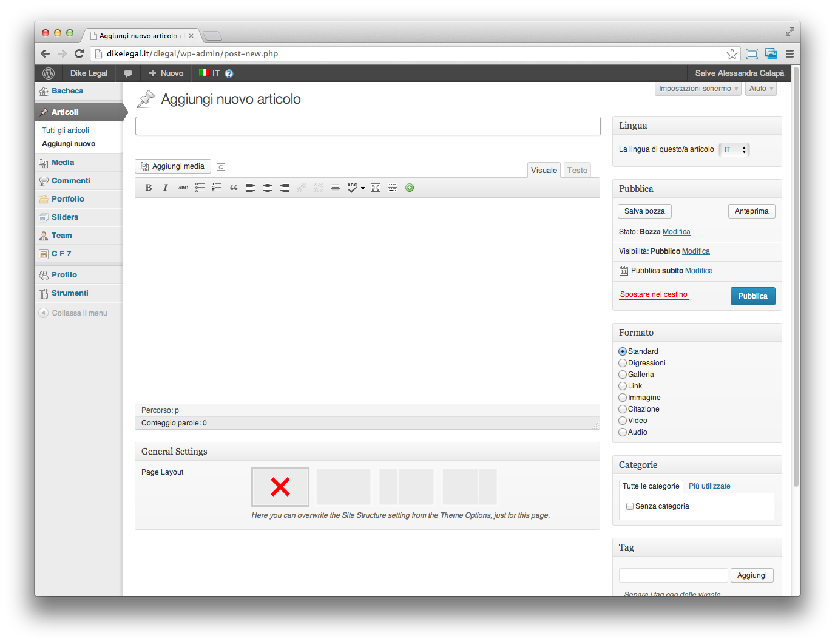Select the Galleria post format
Screen dimensions: 835x644
click(623, 375)
